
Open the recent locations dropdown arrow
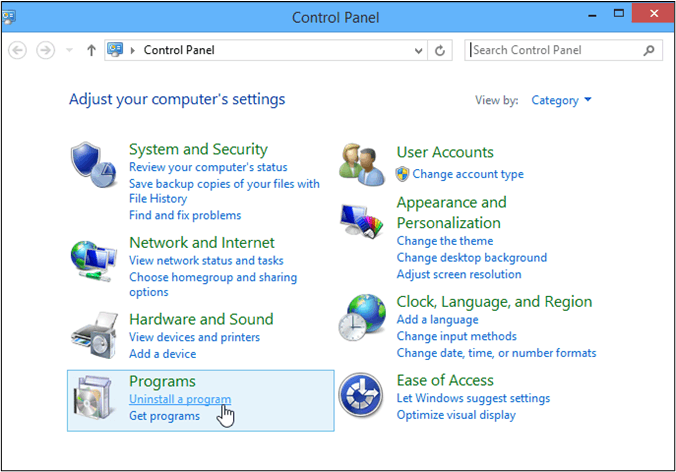(69, 50)
